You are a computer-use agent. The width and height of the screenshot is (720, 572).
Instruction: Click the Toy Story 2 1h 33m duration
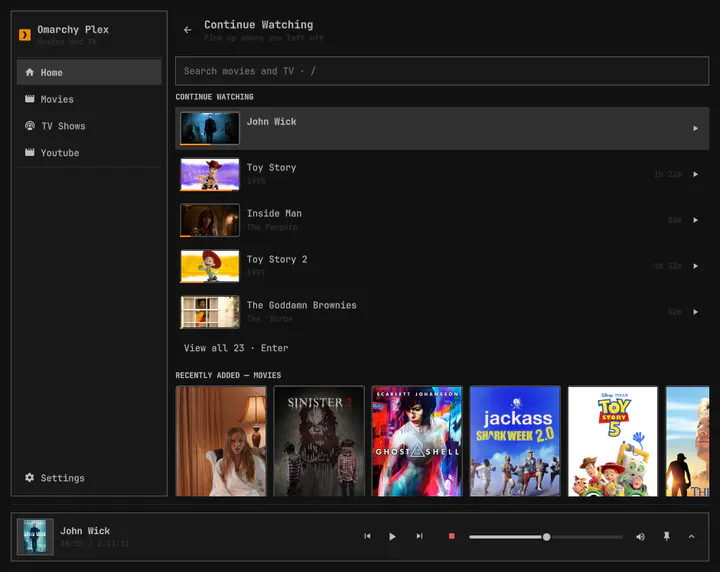point(668,266)
